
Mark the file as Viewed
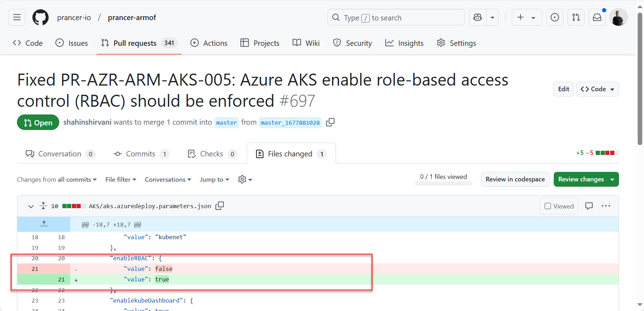[x=559, y=206]
